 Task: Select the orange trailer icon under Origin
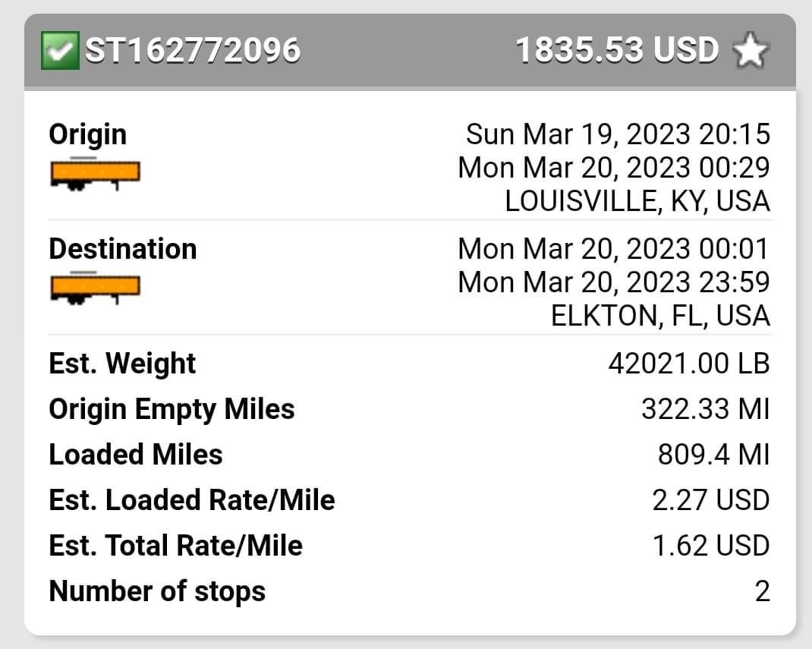[x=96, y=174]
